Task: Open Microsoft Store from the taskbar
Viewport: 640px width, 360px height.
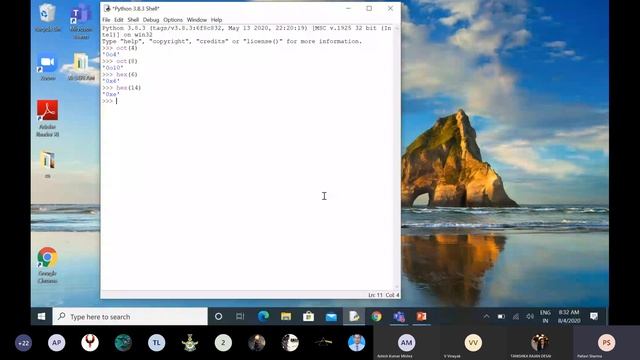Action: click(309, 316)
